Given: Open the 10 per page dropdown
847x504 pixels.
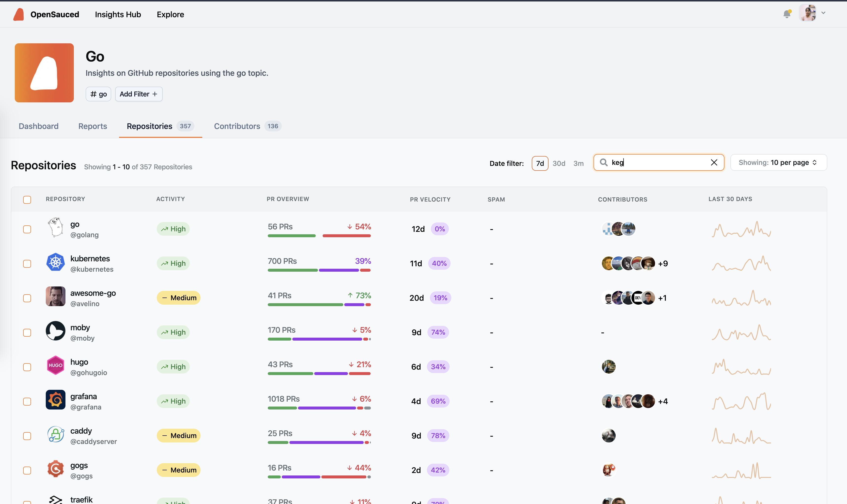Looking at the screenshot, I should (x=778, y=162).
